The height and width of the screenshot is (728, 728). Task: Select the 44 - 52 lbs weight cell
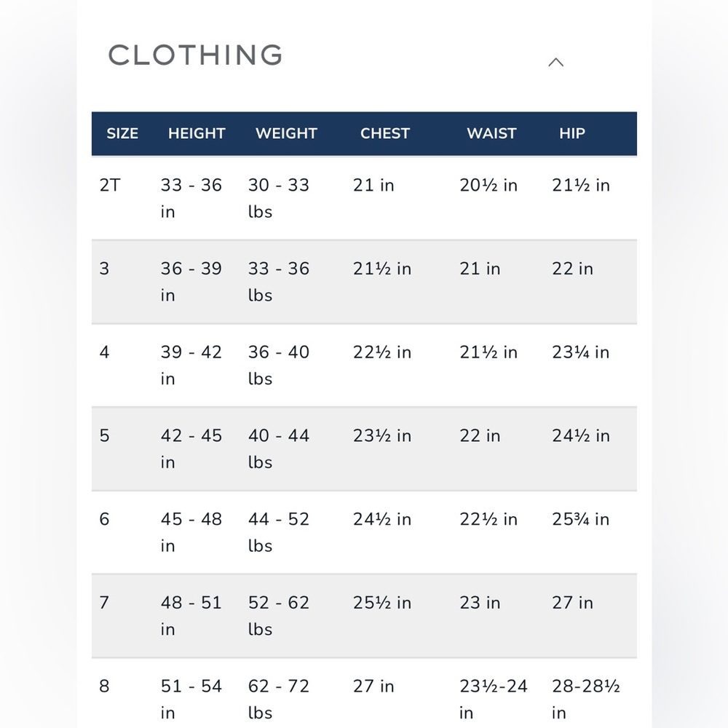[x=279, y=532]
